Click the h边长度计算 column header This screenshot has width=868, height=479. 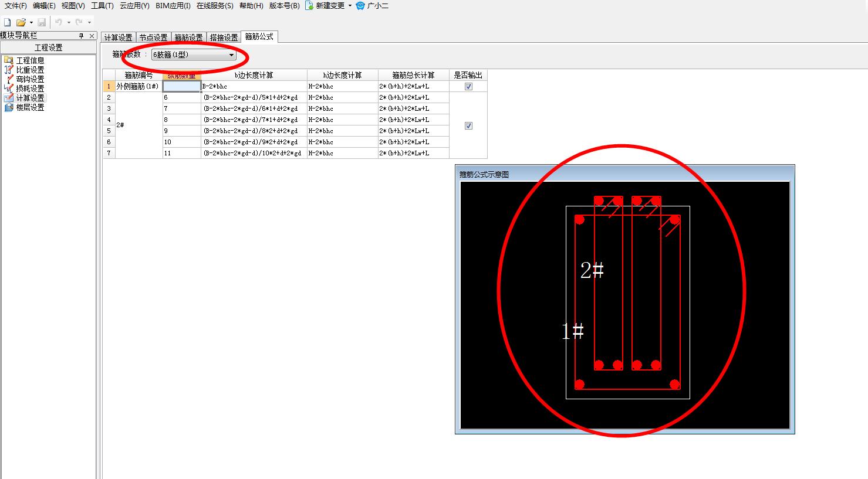pos(343,75)
